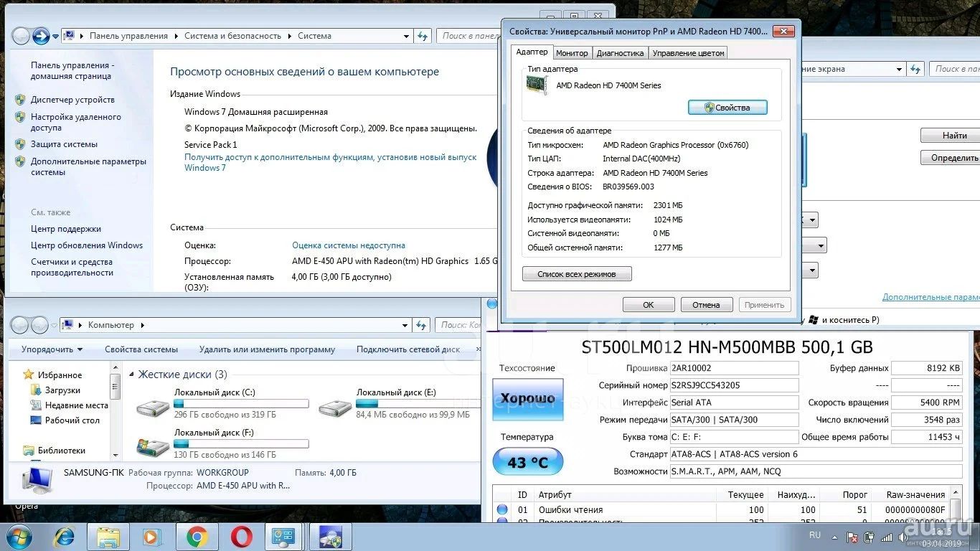Select Favorites in navigation pane
Image resolution: width=980 pixels, height=551 pixels.
[60, 375]
